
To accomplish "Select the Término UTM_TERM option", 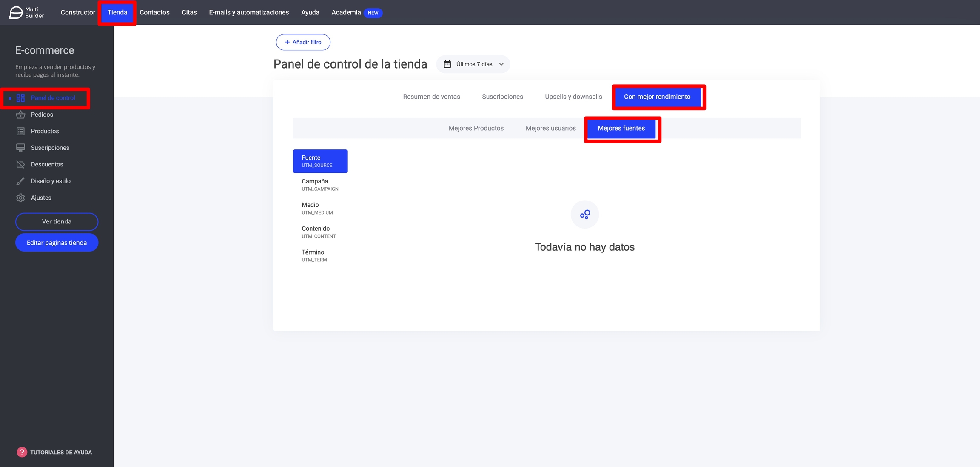I will (314, 255).
